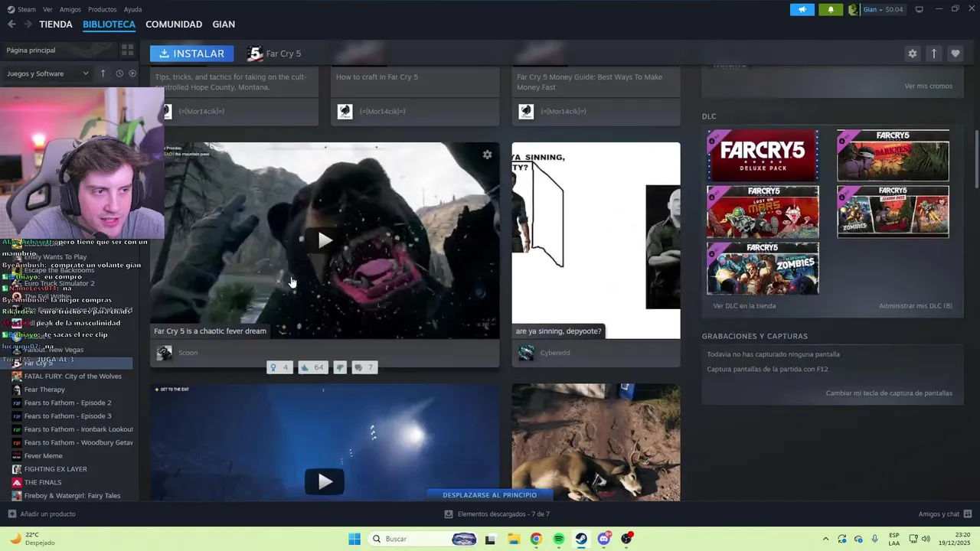Go to the TIENDA tab
This screenshot has height=551, width=980.
(56, 24)
